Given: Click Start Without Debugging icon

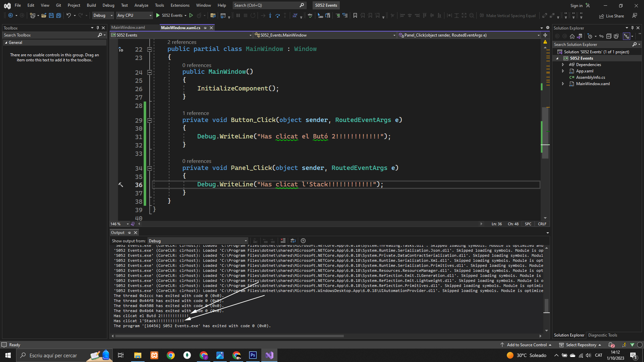Looking at the screenshot, I should coord(191,15).
